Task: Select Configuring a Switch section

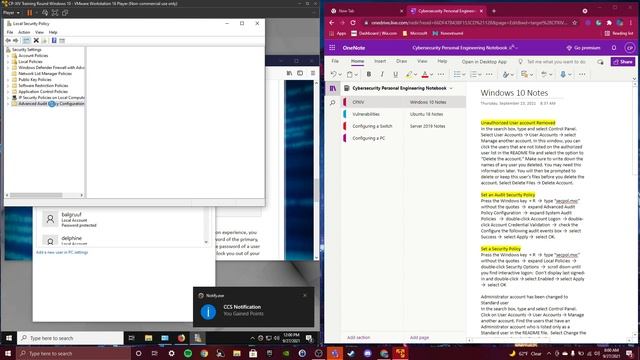Action: point(372,126)
